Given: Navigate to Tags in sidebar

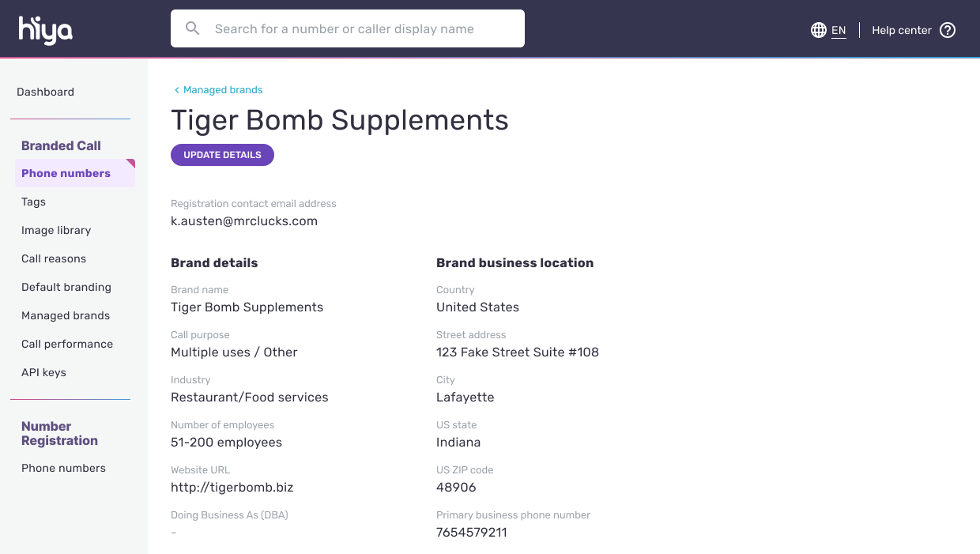Looking at the screenshot, I should (x=34, y=202).
